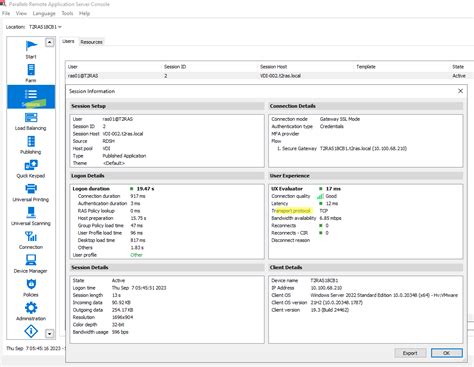Click the Logon time value
The height and width of the screenshot is (367, 474).
(x=139, y=288)
